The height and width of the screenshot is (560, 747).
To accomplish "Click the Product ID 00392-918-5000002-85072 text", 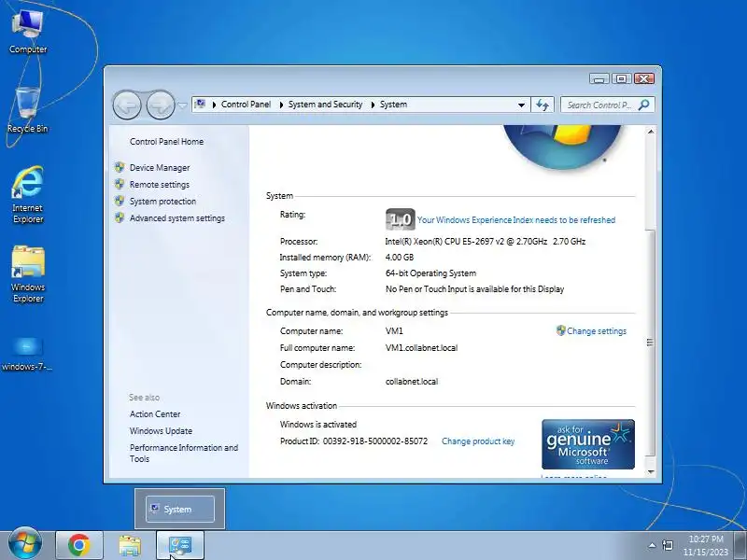I will [x=354, y=441].
